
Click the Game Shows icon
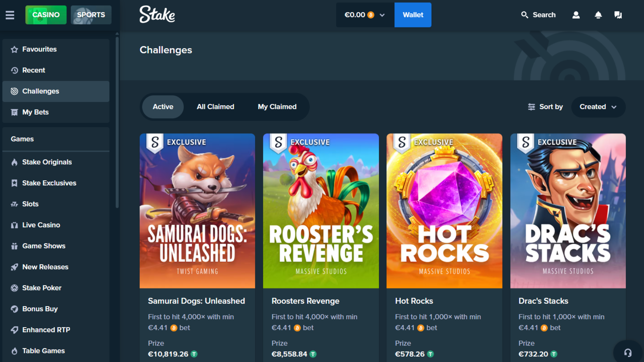pyautogui.click(x=14, y=246)
